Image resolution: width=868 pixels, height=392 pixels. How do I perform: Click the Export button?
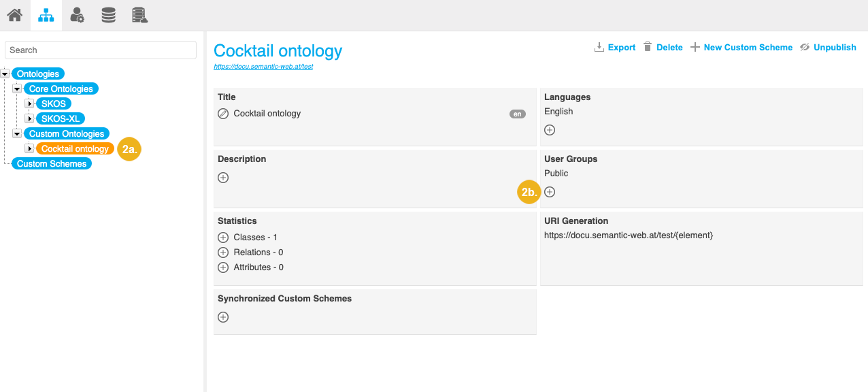[615, 48]
